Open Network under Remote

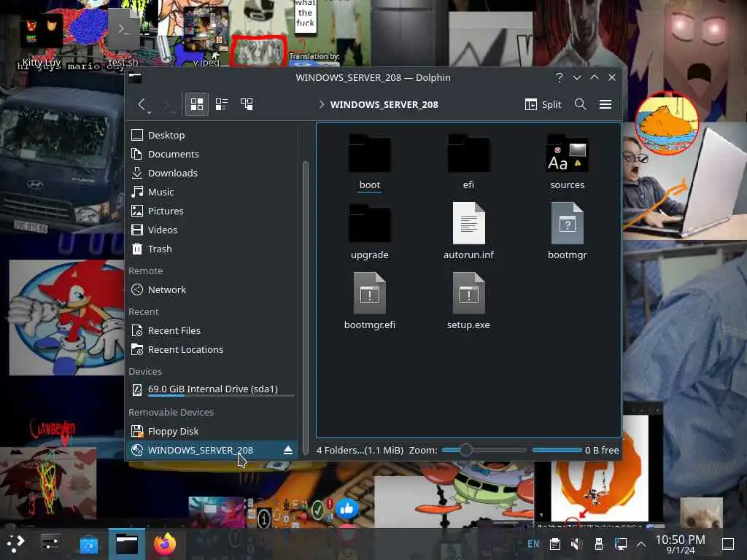click(x=212, y=290)
